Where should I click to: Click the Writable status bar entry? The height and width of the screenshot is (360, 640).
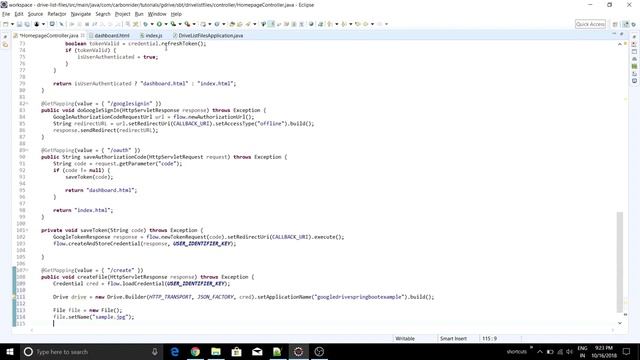tap(405, 338)
